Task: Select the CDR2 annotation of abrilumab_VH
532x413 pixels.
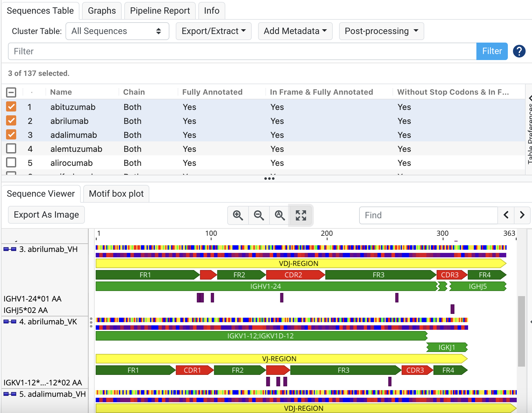Action: pos(296,275)
